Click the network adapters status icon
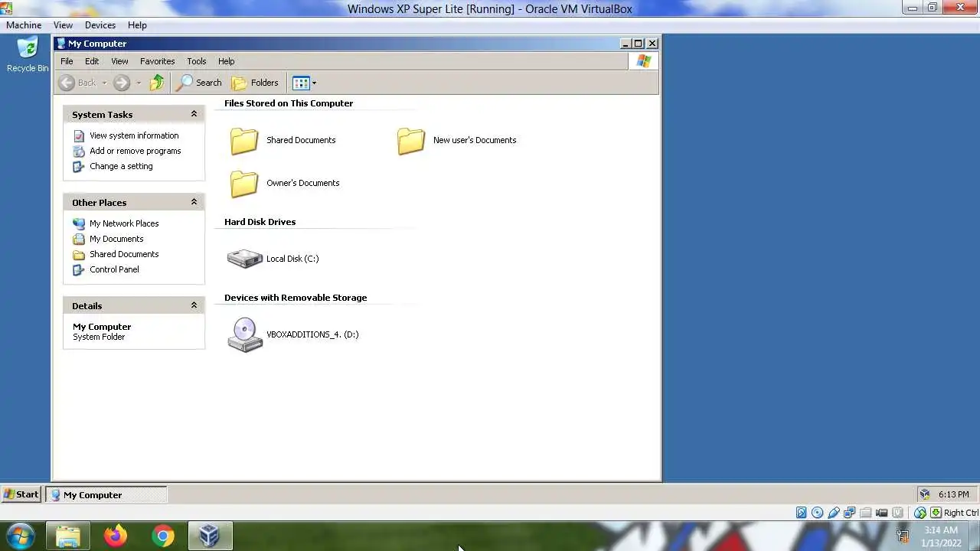This screenshot has width=980, height=551. (850, 513)
